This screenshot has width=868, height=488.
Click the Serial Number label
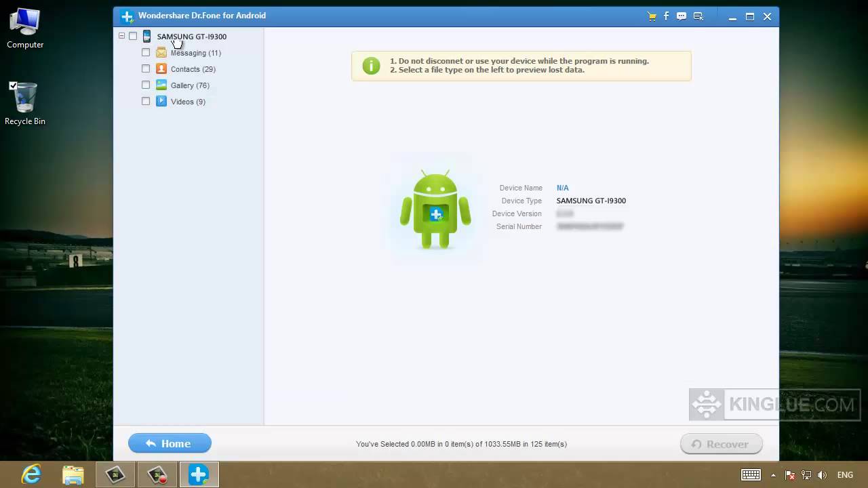519,226
